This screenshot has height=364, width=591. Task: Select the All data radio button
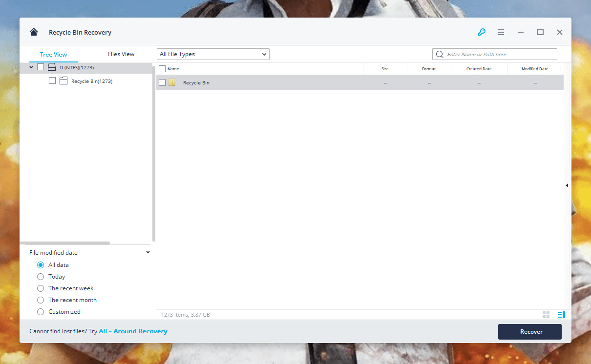(x=41, y=265)
